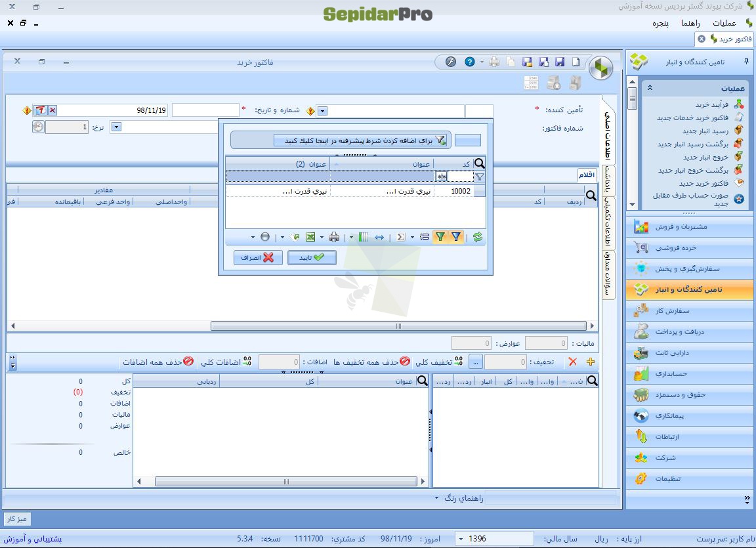Click حذف همه تخفيف ها button
Screen dimensions: 756x548
point(371,362)
